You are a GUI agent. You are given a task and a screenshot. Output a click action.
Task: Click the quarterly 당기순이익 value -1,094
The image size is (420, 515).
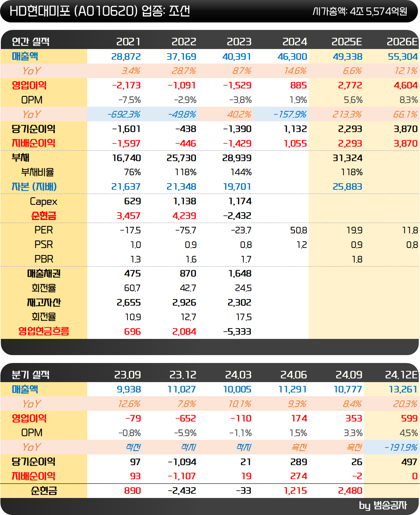tap(182, 462)
